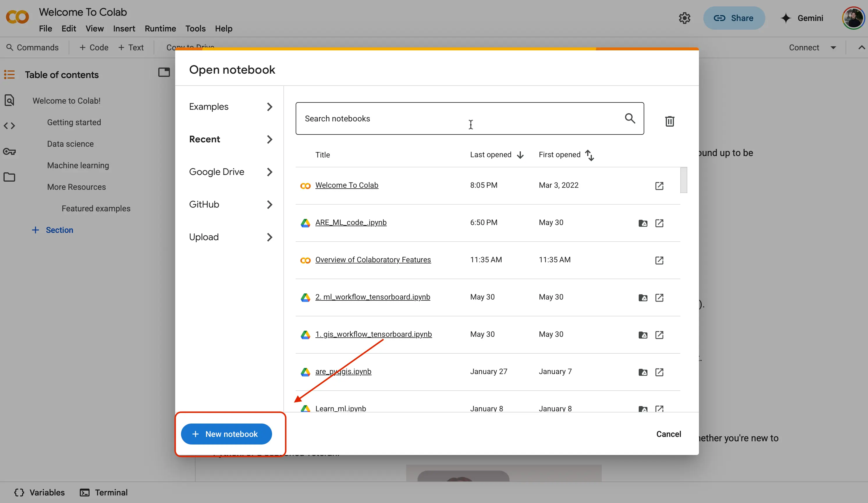The height and width of the screenshot is (503, 868).
Task: Expand the Google Drive section
Action: [x=231, y=172]
